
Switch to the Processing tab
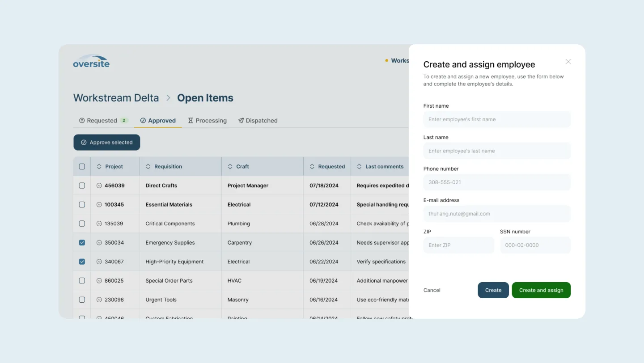coord(207,121)
